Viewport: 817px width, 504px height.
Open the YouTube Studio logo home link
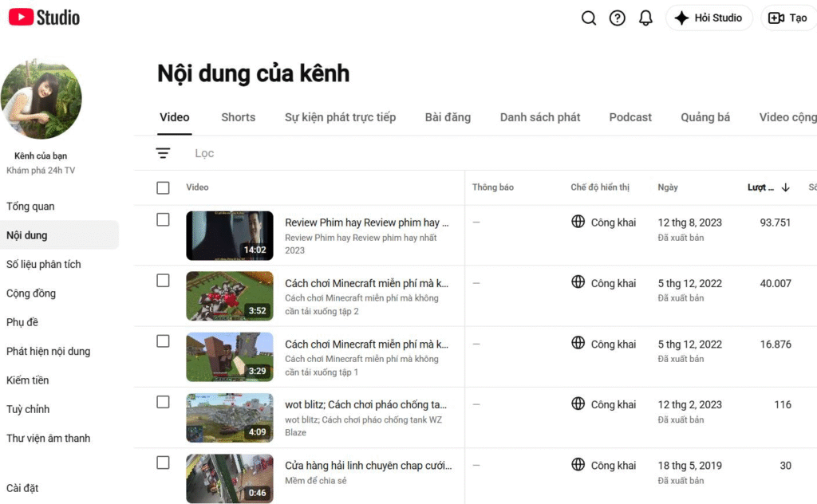coord(45,18)
